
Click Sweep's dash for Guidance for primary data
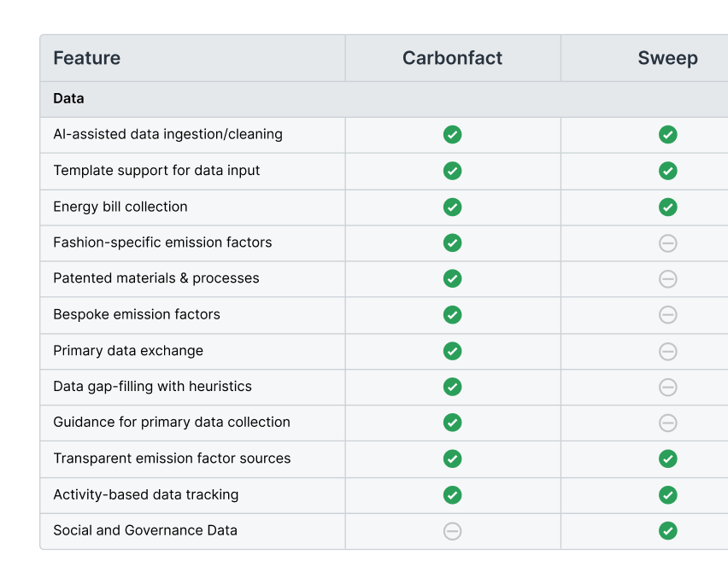pos(667,423)
